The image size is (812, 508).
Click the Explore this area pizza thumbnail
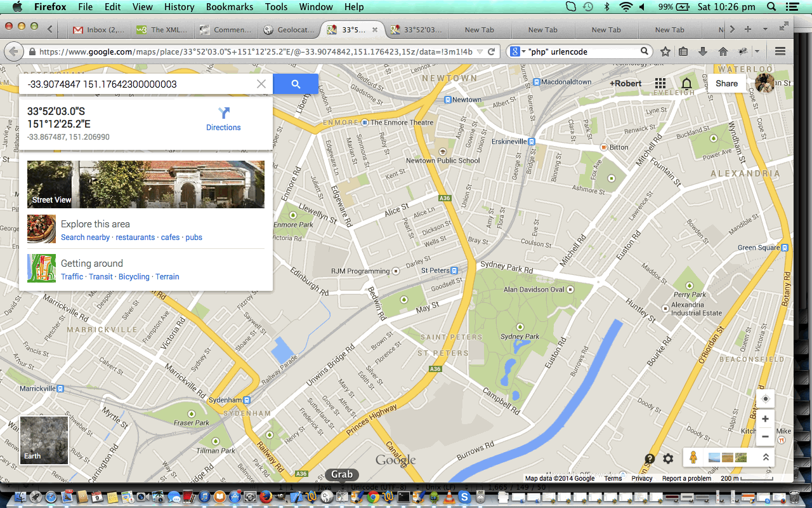click(41, 229)
